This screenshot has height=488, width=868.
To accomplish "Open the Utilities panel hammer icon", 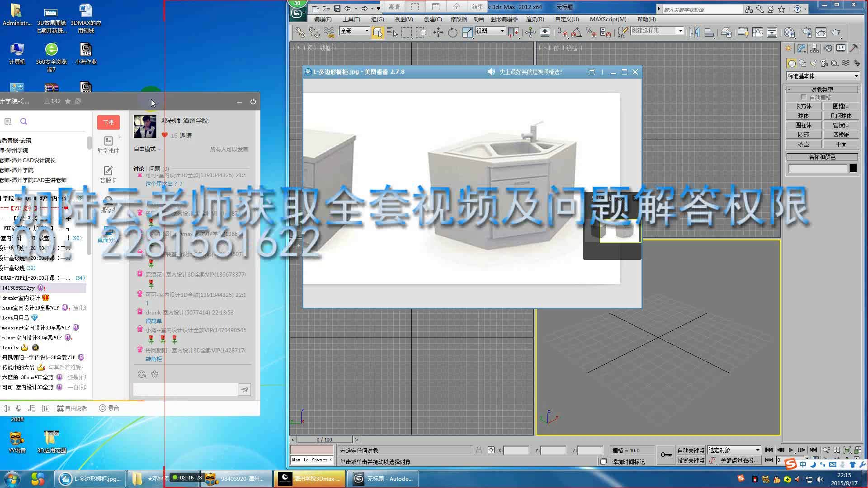I will click(854, 48).
